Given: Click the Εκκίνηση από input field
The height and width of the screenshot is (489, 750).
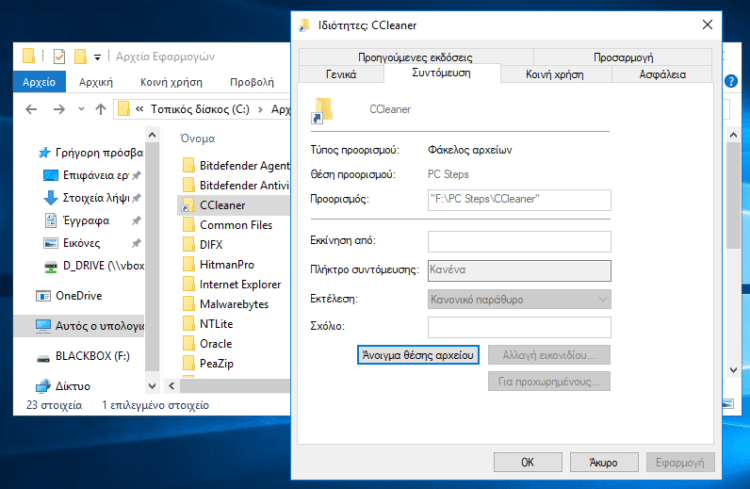Looking at the screenshot, I should pos(519,242).
